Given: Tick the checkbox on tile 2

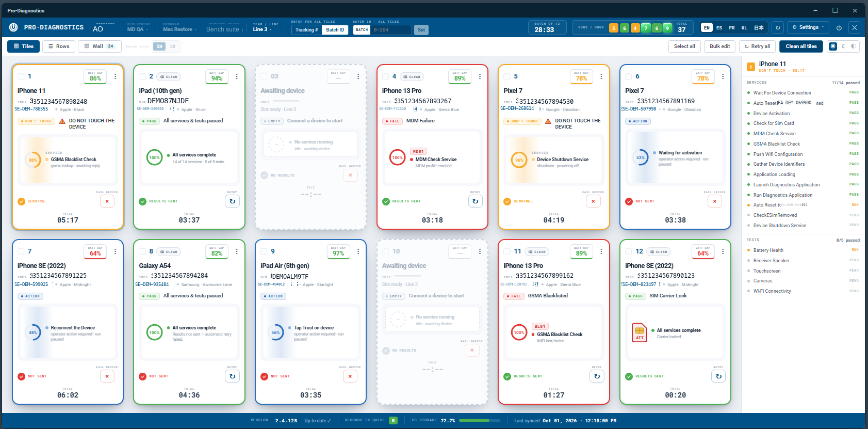Looking at the screenshot, I should coord(142,76).
